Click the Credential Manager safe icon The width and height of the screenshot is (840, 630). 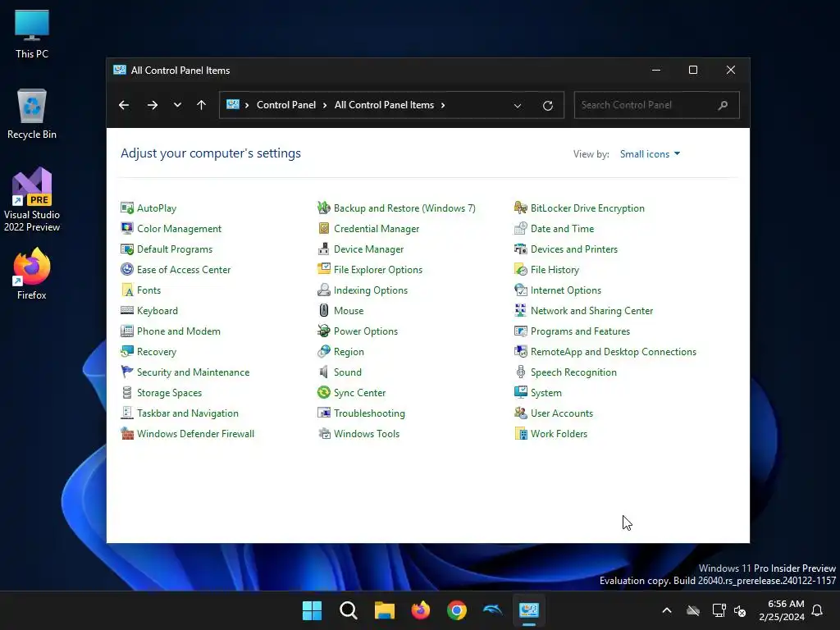click(x=323, y=228)
